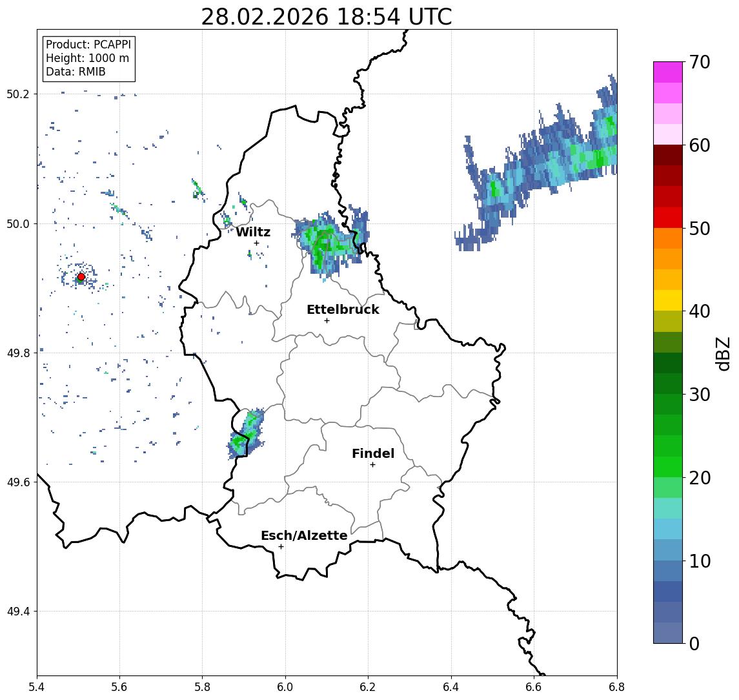Viewport: 739px width, 700px height.
Task: Pick the orange swatch just below 50
Action: pyautogui.click(x=668, y=238)
